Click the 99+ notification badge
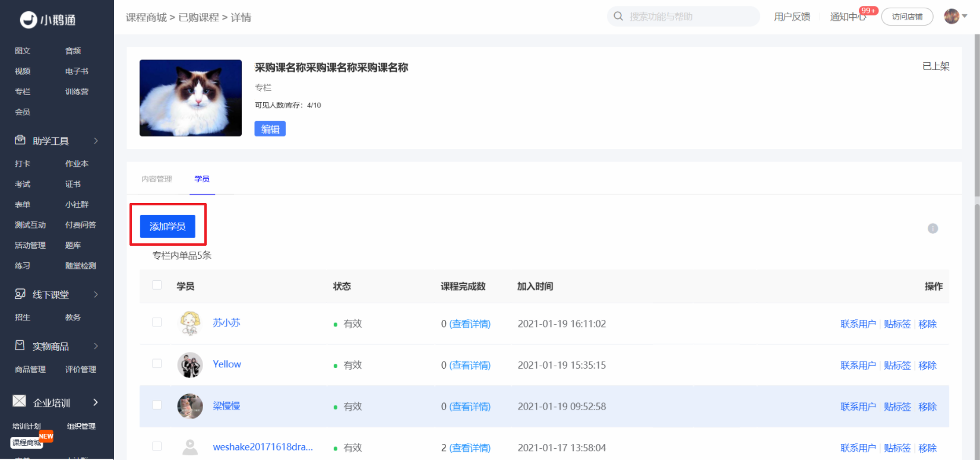The width and height of the screenshot is (980, 460). [x=868, y=10]
